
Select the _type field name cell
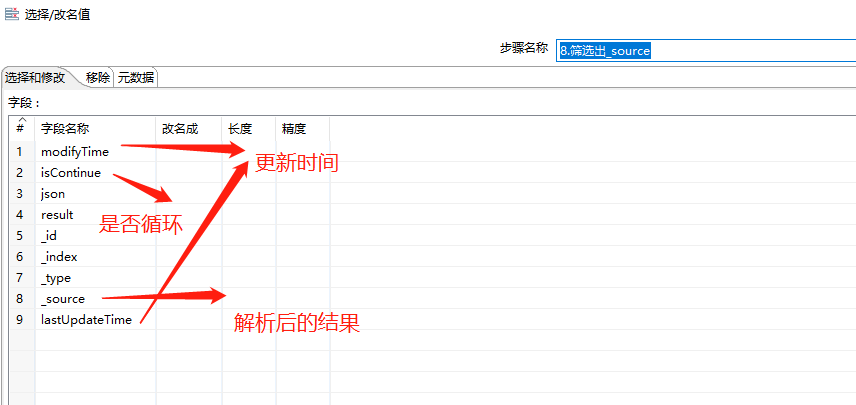pyautogui.click(x=96, y=278)
